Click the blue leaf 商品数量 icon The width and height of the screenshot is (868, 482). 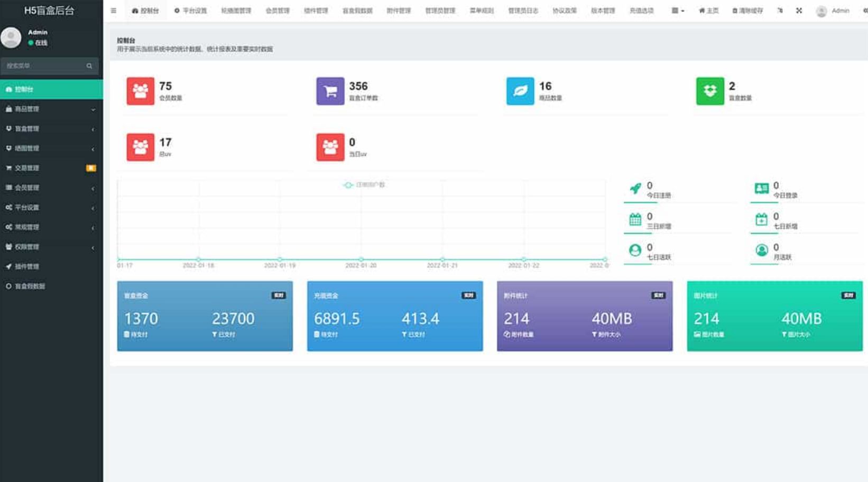(520, 91)
